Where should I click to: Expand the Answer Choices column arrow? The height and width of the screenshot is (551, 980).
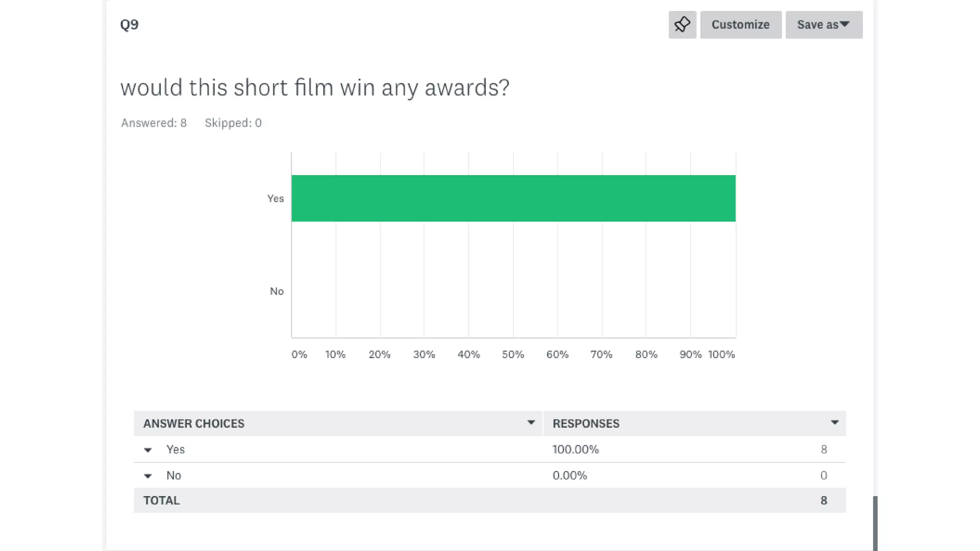[x=531, y=423]
